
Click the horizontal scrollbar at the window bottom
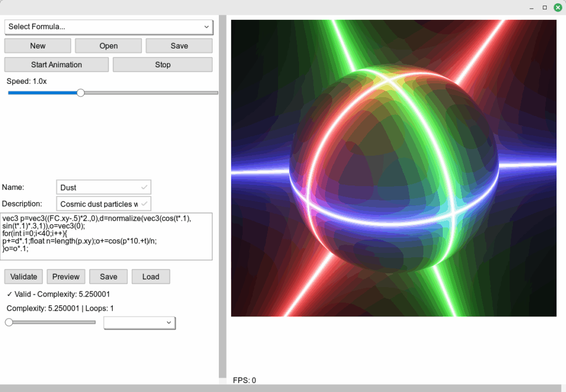pos(276,388)
